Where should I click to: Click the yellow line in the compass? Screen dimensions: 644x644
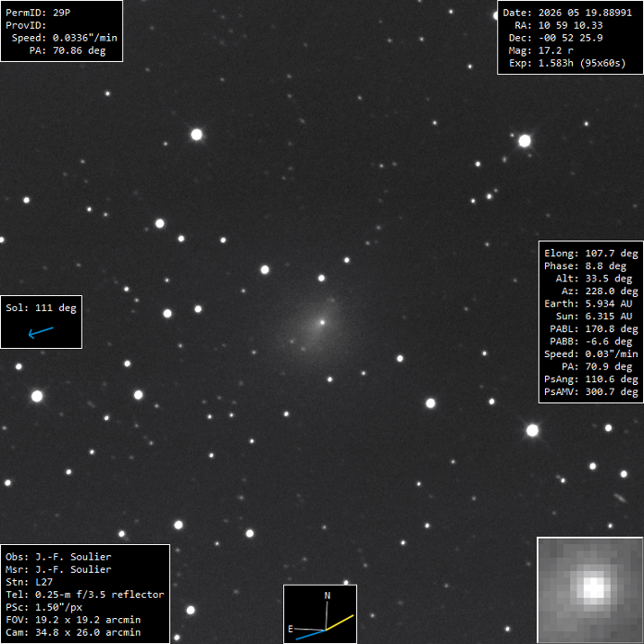[340, 623]
